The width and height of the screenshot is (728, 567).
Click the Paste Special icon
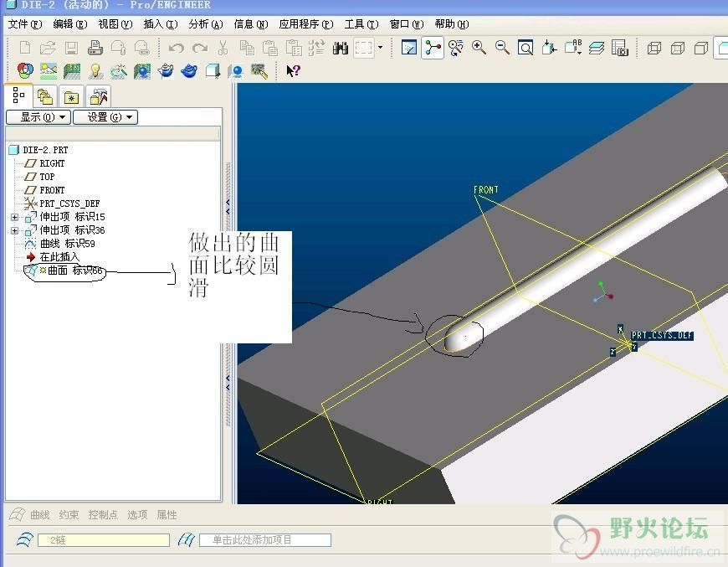tap(294, 48)
